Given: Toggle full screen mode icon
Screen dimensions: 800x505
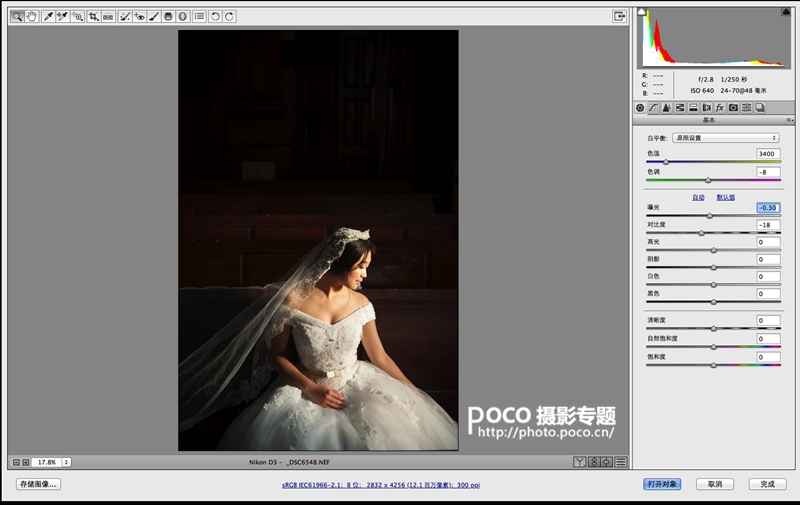Looking at the screenshot, I should [619, 16].
